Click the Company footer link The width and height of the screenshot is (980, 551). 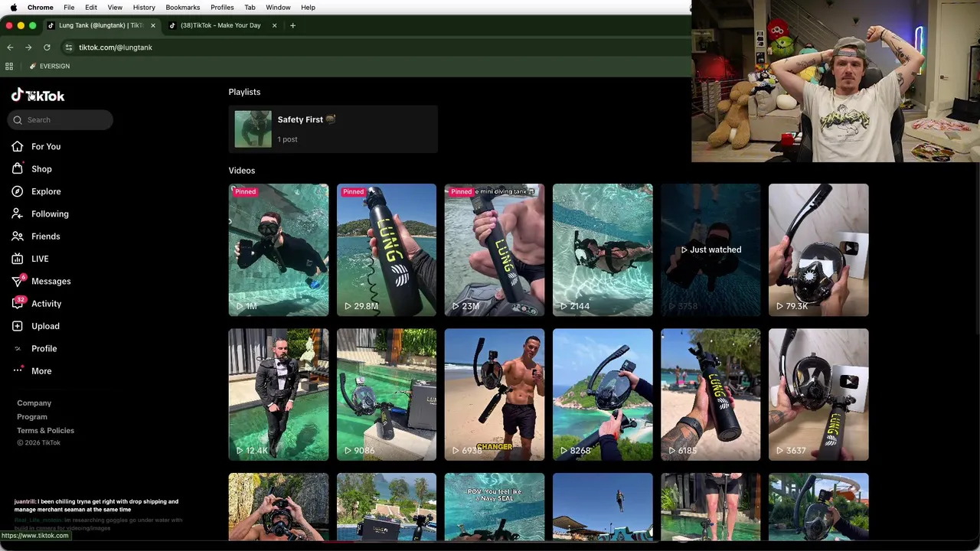(34, 403)
